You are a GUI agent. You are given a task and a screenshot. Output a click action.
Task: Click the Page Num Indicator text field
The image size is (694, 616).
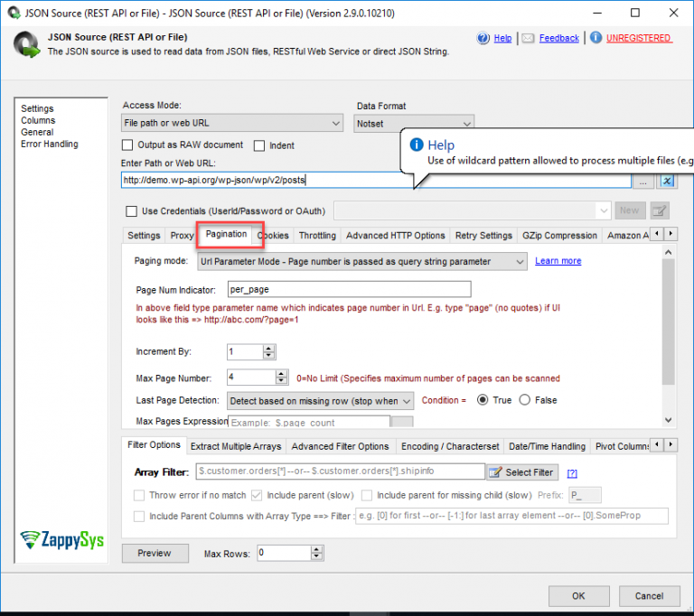coord(348,290)
